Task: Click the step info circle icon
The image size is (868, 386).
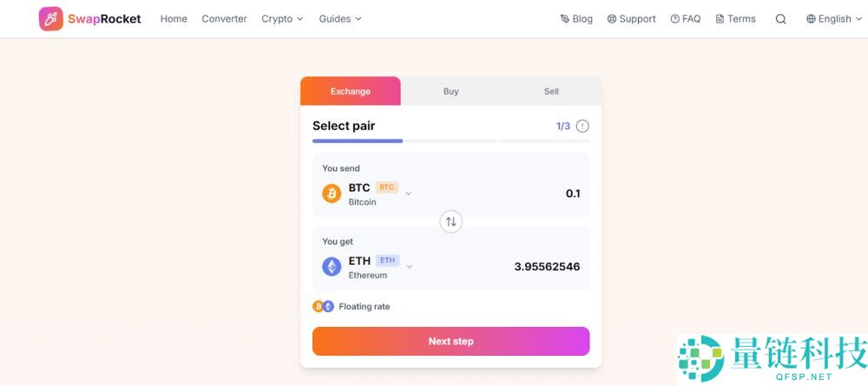Action: pos(582,126)
